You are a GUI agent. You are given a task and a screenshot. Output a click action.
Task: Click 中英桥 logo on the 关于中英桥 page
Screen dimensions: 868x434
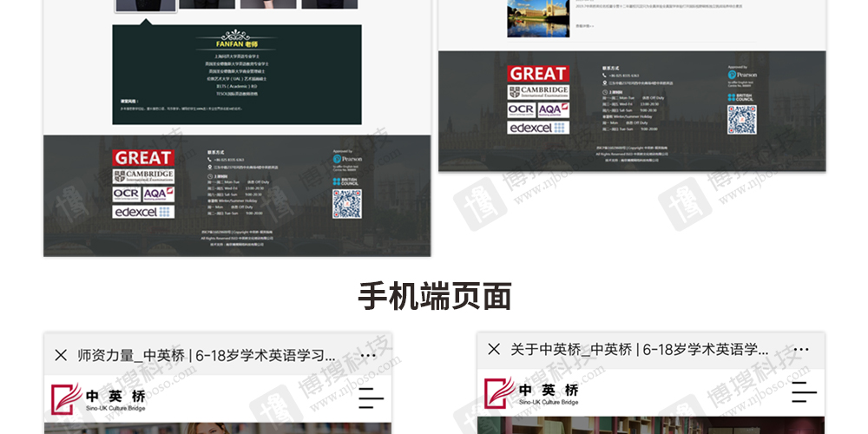(531, 393)
